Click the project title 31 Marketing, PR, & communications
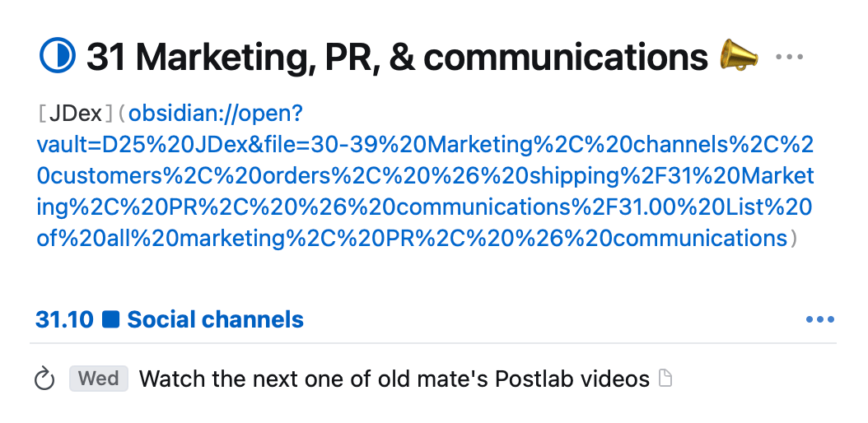The height and width of the screenshot is (423, 868). point(397,57)
